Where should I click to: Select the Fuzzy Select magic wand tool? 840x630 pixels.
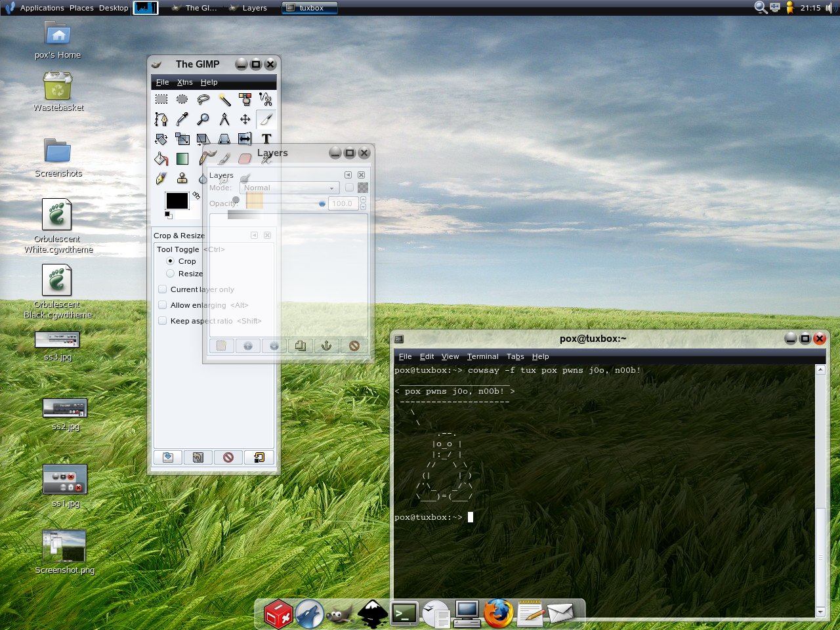coord(224,99)
